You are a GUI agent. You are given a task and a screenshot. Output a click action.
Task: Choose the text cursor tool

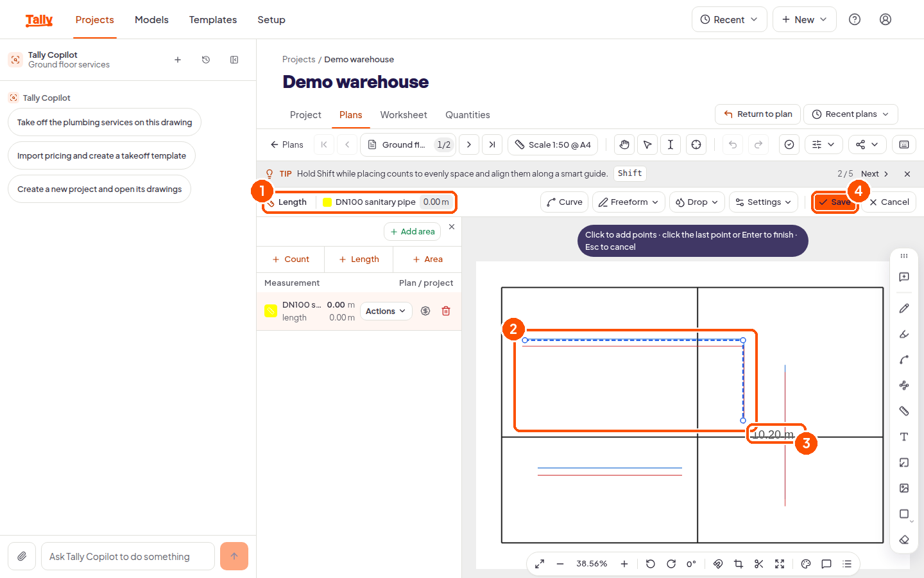(x=671, y=144)
